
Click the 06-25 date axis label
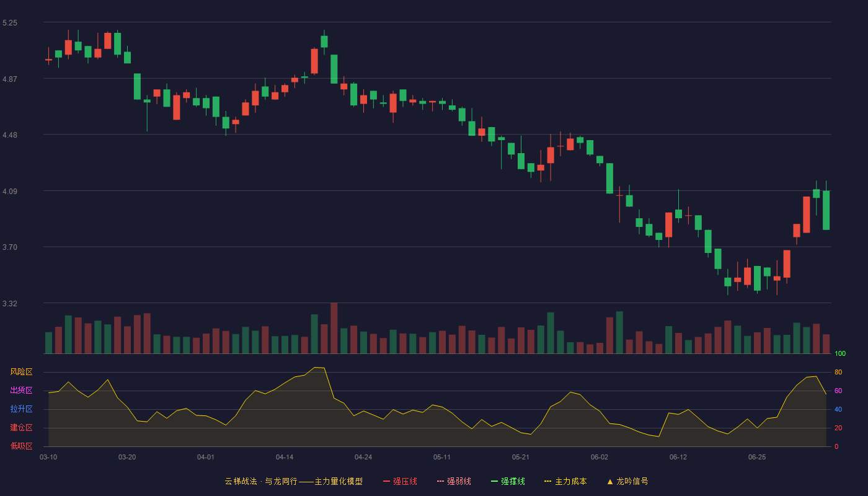[x=757, y=457]
